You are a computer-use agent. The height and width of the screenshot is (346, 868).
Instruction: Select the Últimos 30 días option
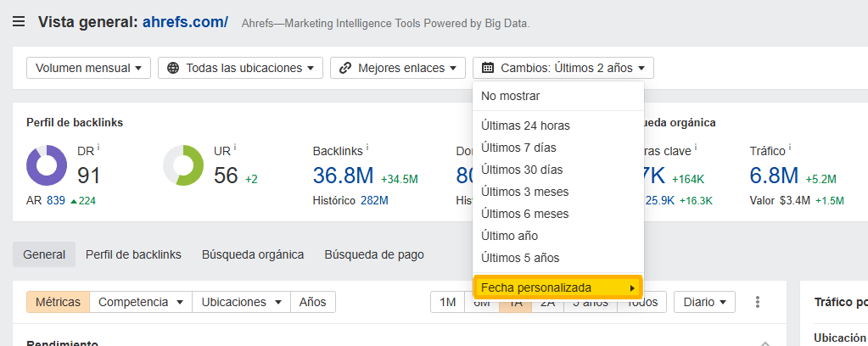pos(558,170)
